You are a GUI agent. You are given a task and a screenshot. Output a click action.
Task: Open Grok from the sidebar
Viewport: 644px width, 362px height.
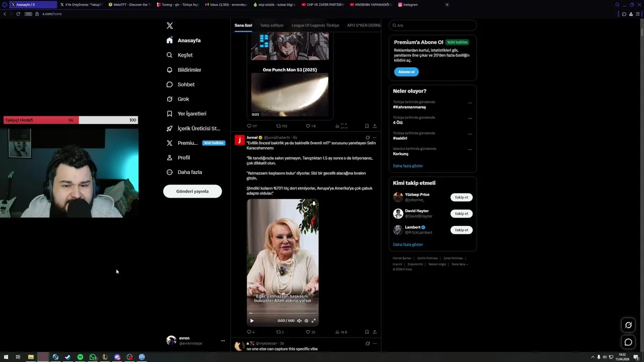point(178,99)
